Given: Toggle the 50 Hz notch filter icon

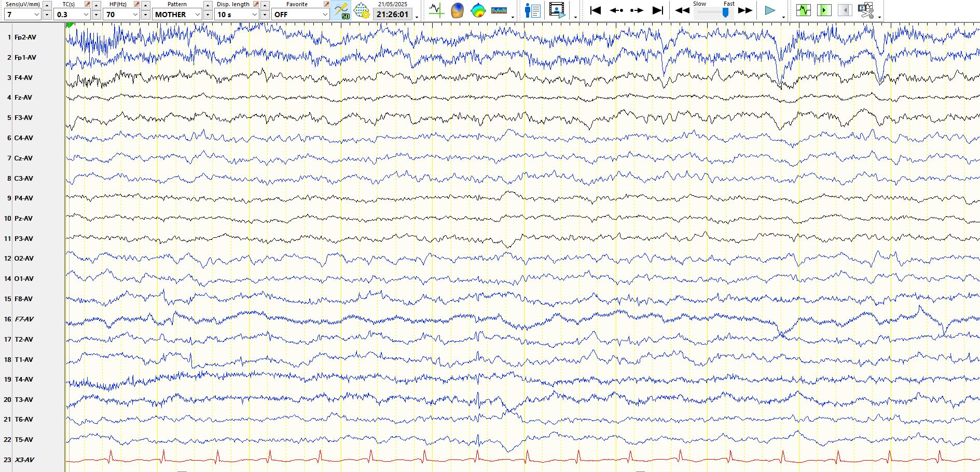Looking at the screenshot, I should tap(341, 10).
